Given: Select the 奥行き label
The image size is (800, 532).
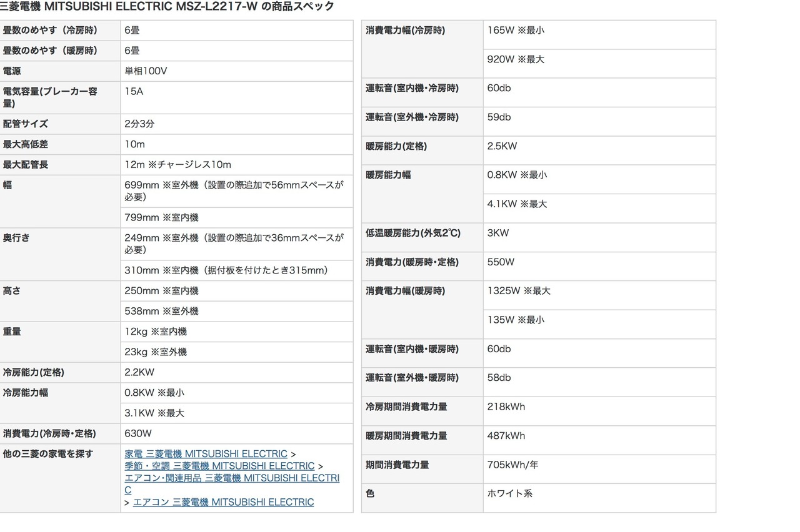Looking at the screenshot, I should click(16, 237).
